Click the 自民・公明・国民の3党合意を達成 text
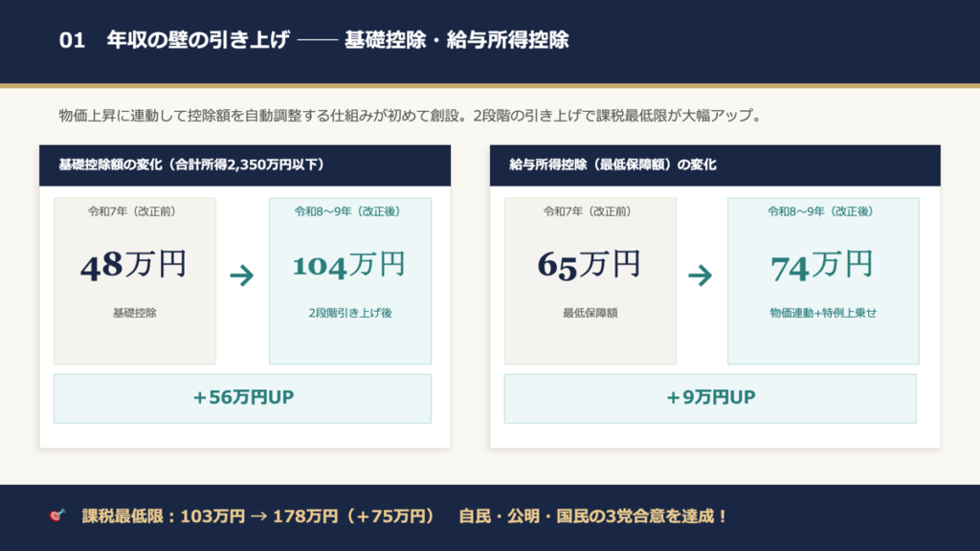Screen dimensions: 980x551 tap(593, 517)
